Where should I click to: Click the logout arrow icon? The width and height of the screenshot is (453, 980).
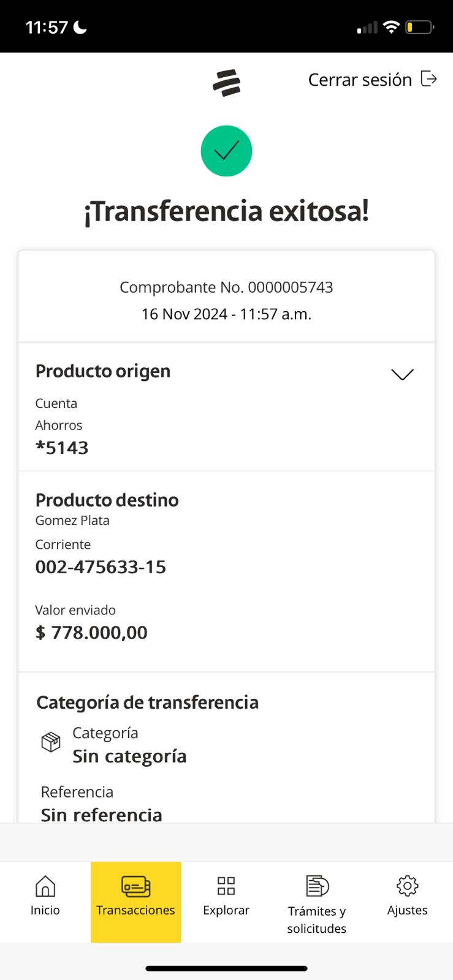[x=428, y=79]
